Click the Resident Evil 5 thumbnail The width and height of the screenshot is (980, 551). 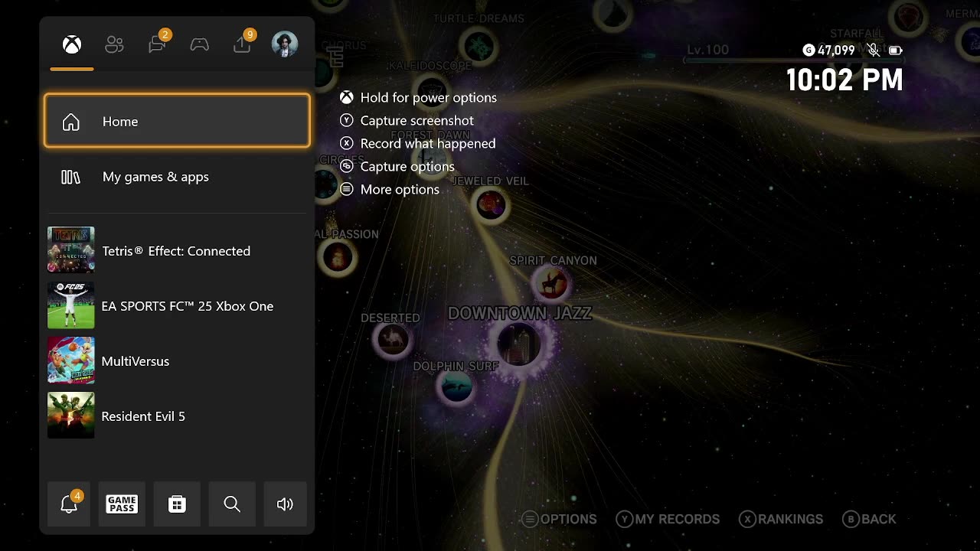coord(71,416)
